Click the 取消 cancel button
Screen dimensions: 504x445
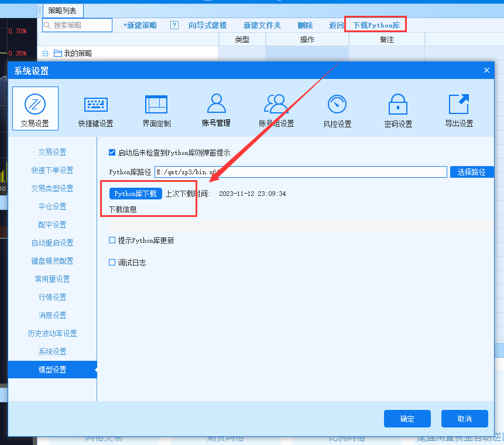coord(465,419)
